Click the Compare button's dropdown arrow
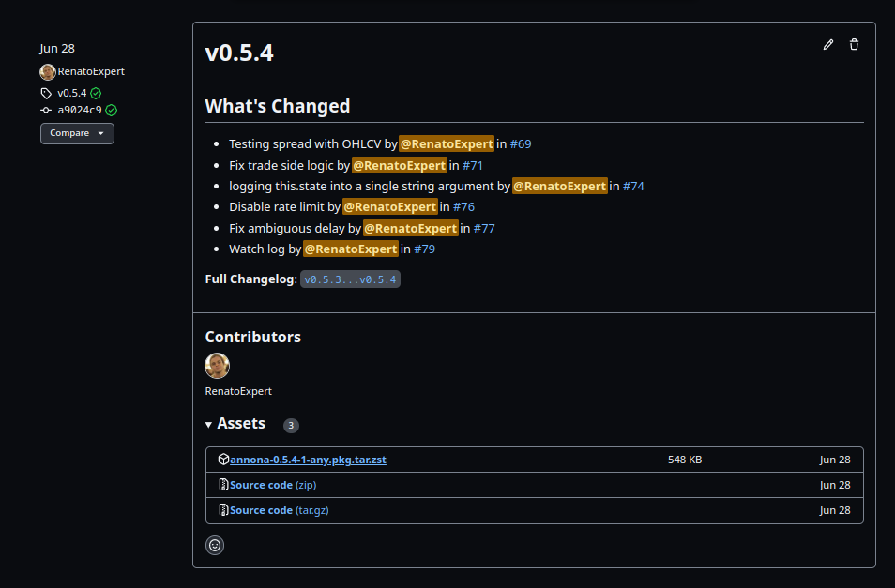Screen dimensions: 895x588 pos(100,133)
